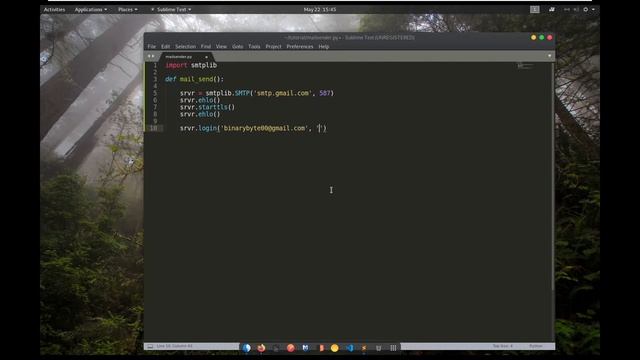This screenshot has height=360, width=640.
Task: Click the 'binarybyte00@gmail.com' string
Action: coord(264,128)
